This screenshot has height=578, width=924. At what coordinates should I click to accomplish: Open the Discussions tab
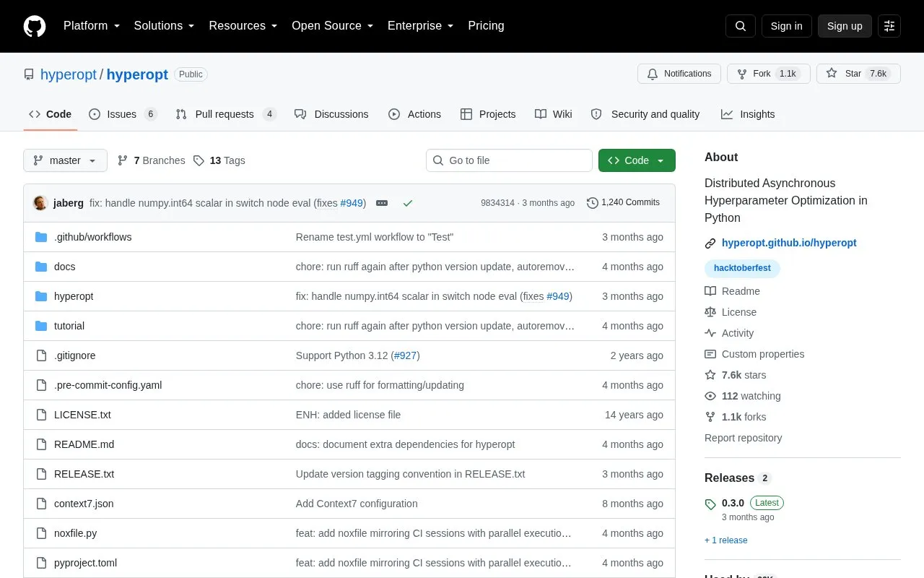(331, 114)
